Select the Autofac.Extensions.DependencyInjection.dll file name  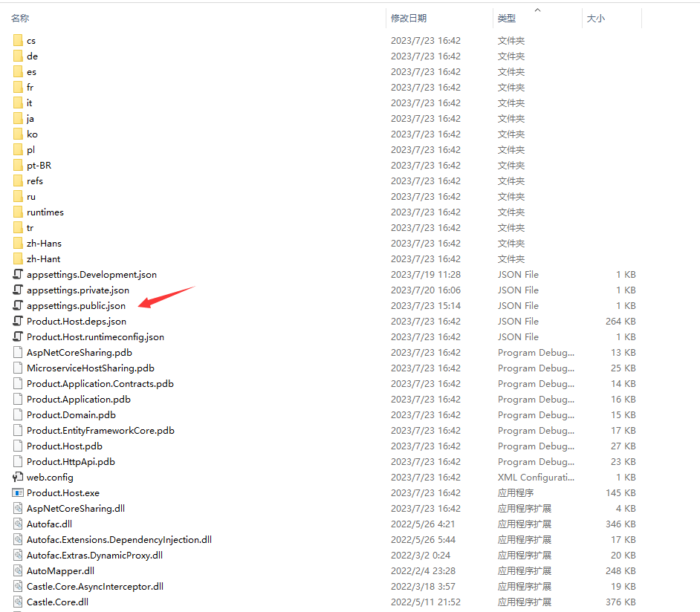tap(119, 540)
